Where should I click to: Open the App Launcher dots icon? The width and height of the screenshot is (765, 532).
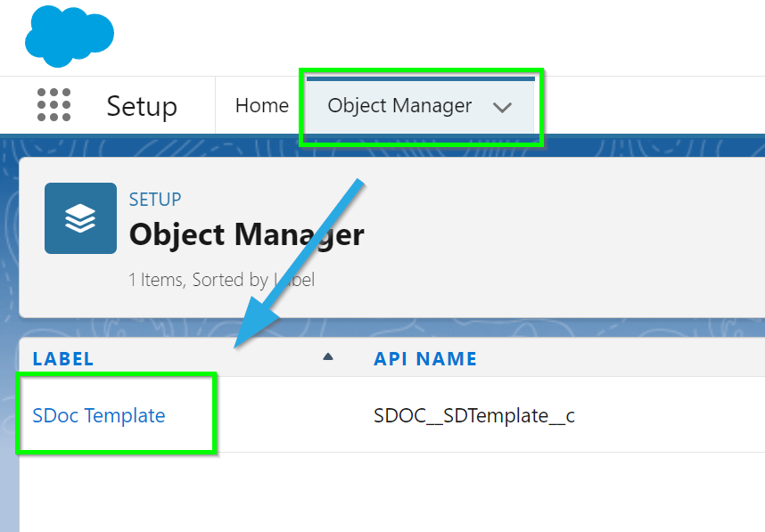click(x=53, y=105)
